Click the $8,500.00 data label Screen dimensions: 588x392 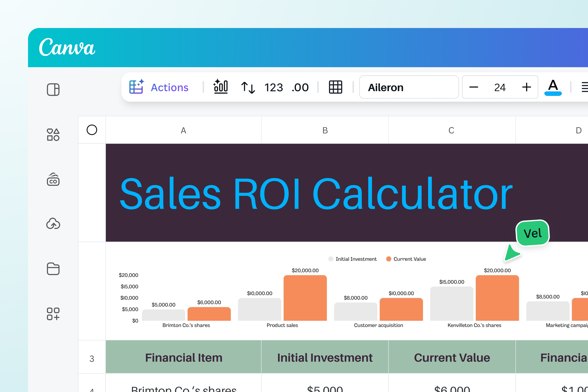[548, 297]
